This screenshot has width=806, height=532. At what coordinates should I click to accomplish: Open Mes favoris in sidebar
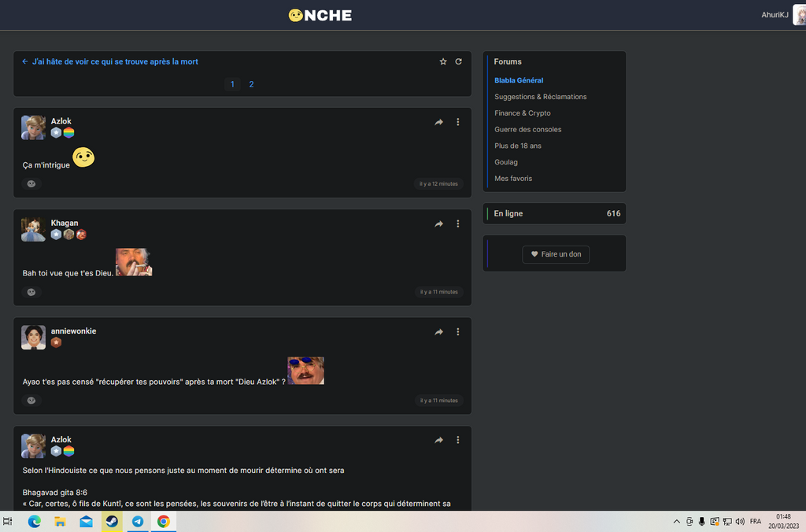(x=512, y=179)
